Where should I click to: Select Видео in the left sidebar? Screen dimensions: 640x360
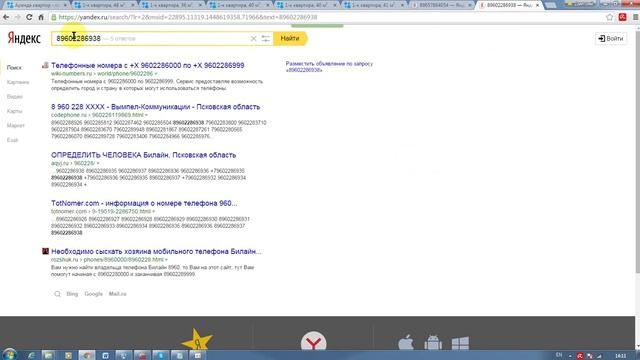[15, 97]
